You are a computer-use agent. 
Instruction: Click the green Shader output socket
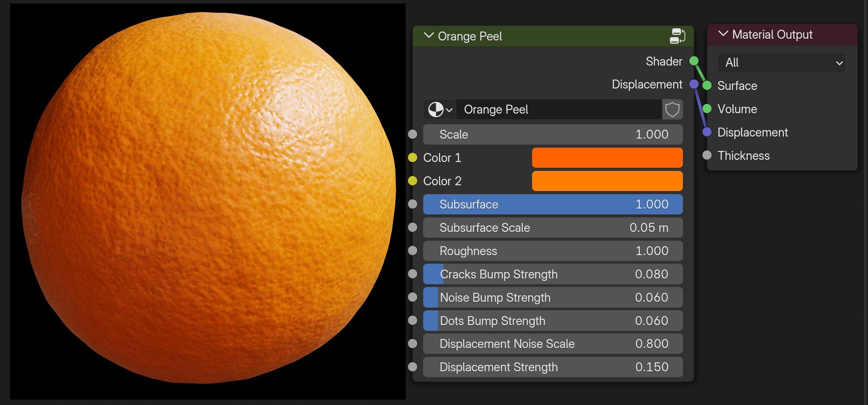point(694,61)
